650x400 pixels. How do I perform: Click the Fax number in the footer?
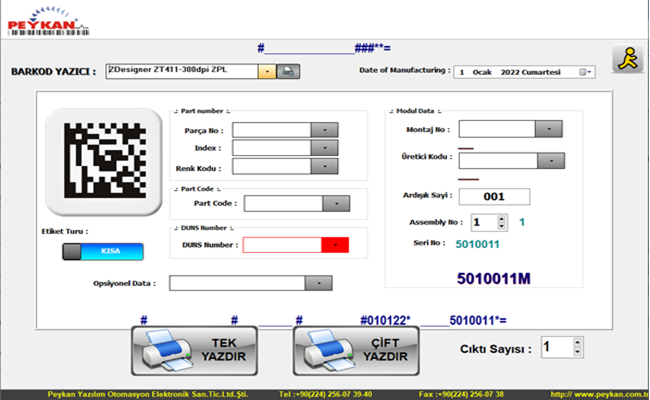461,394
